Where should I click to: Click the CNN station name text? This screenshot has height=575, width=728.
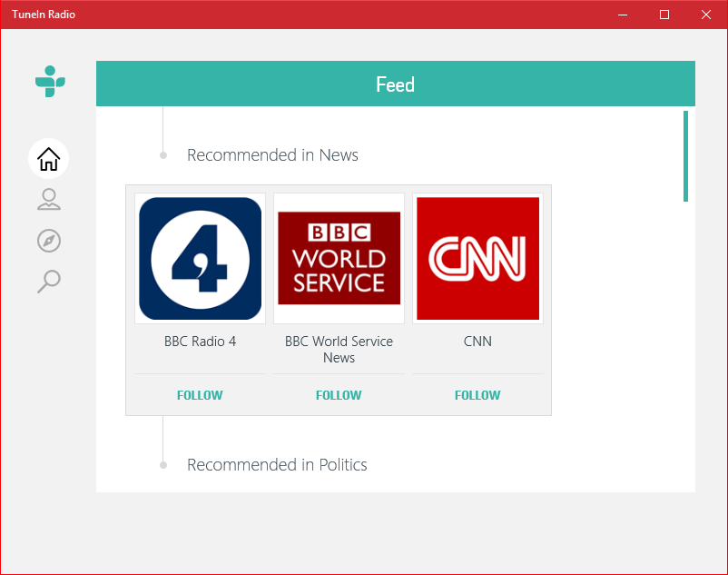coord(477,342)
